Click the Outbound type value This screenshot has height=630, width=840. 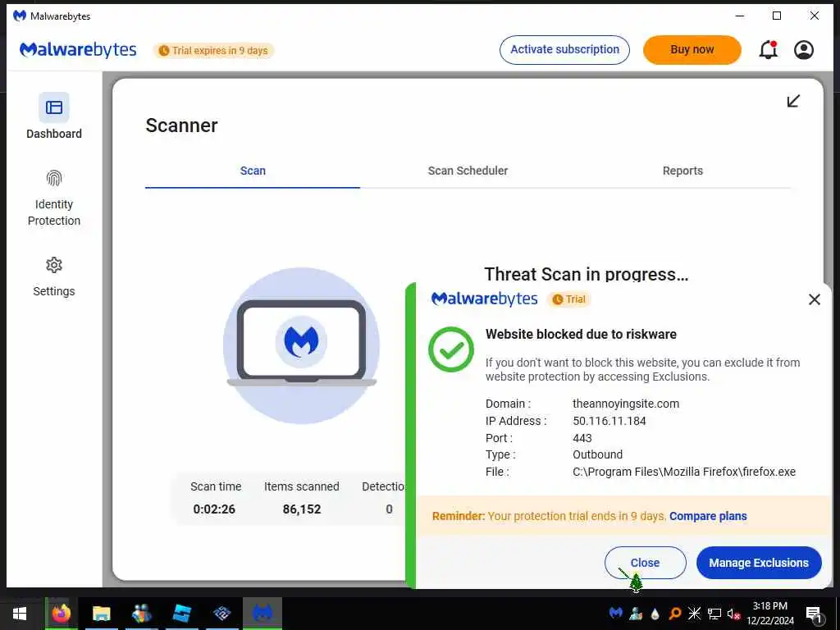pos(597,454)
